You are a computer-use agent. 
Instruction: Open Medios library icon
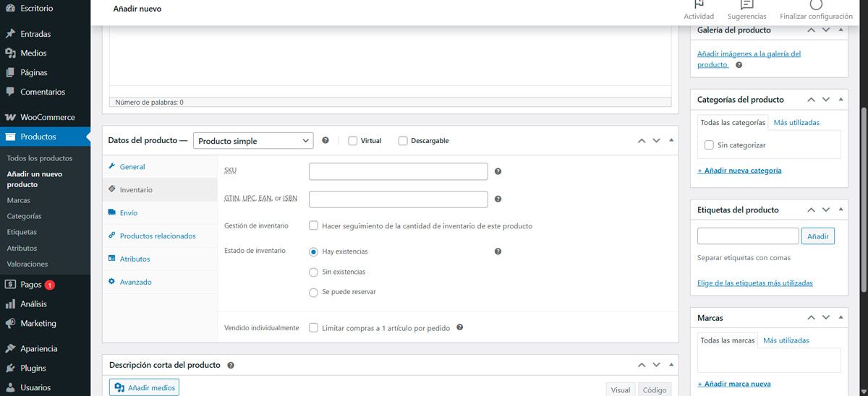[10, 53]
